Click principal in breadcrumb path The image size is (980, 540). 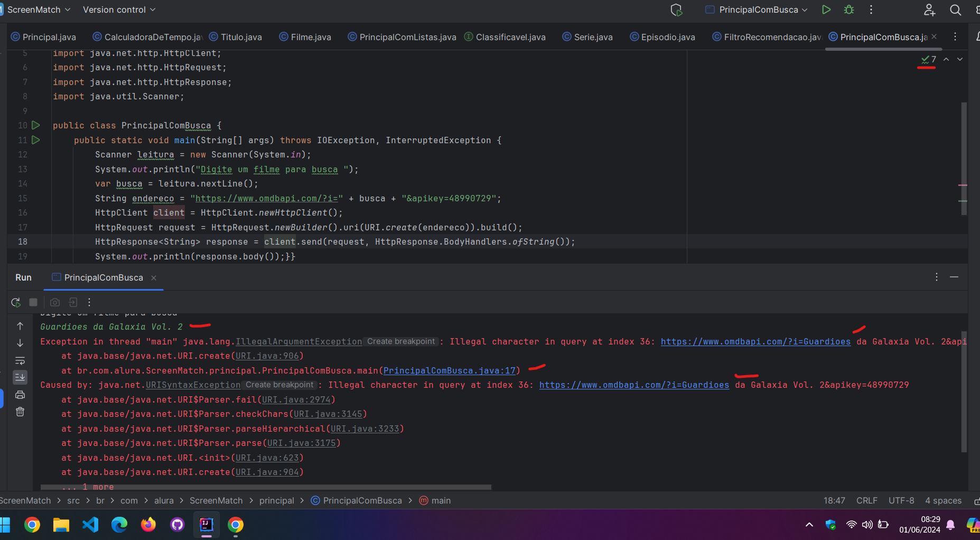pyautogui.click(x=276, y=500)
